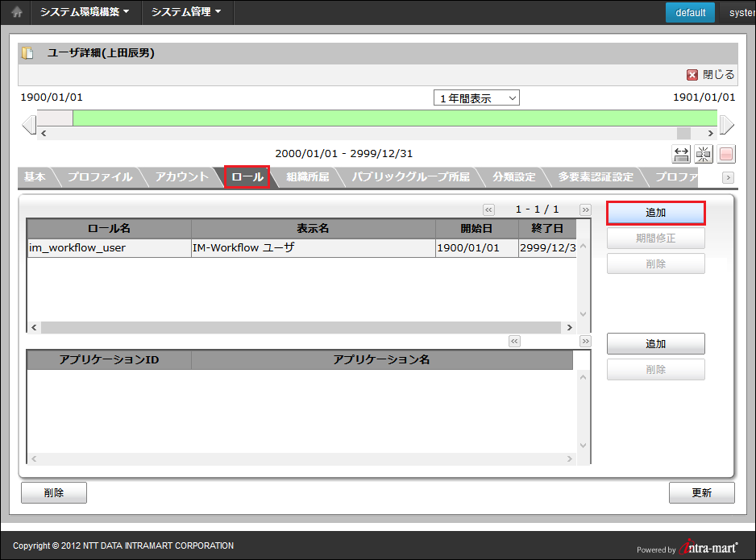Click the term expand icon with horizontal arrows
Image resolution: width=756 pixels, height=560 pixels.
point(681,154)
